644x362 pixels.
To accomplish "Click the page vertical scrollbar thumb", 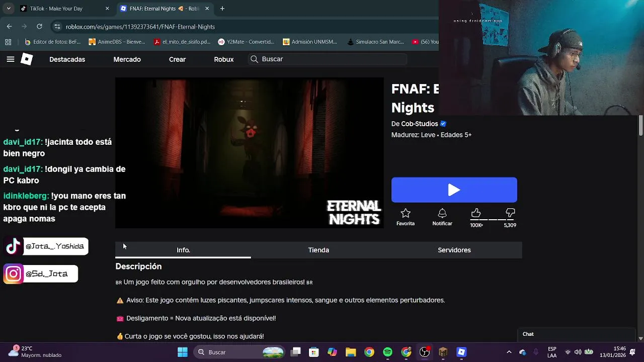I will pos(640,126).
